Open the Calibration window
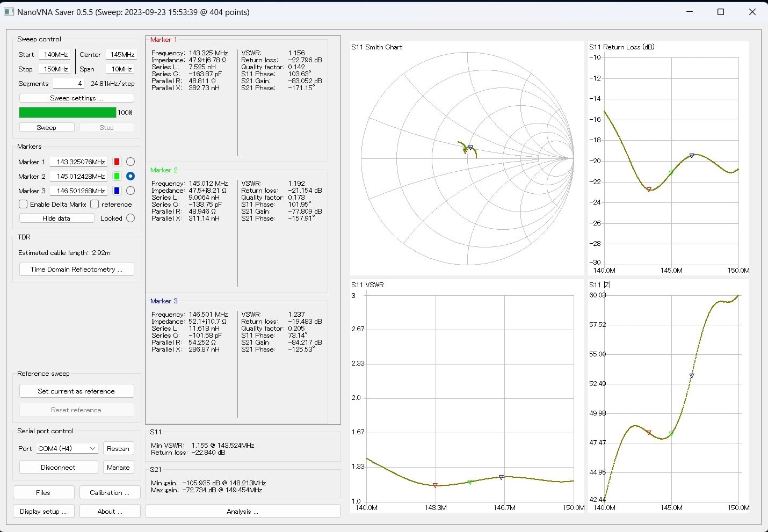 (110, 492)
